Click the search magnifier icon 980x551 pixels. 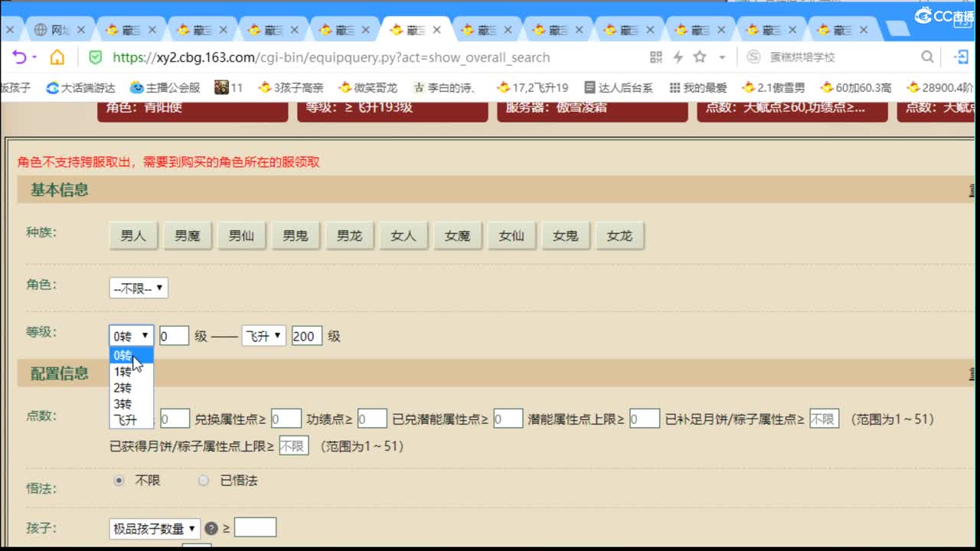click(926, 57)
